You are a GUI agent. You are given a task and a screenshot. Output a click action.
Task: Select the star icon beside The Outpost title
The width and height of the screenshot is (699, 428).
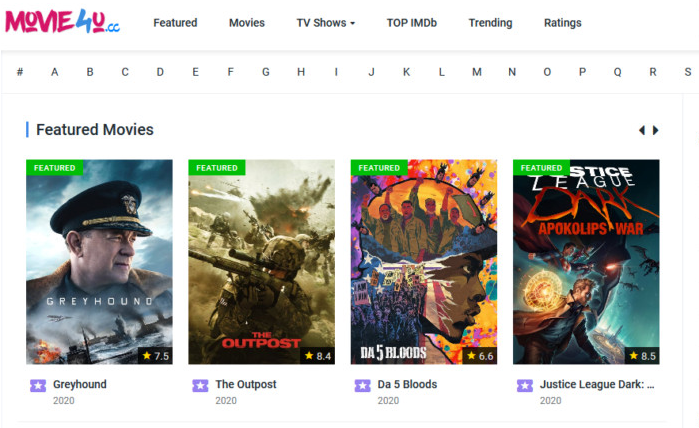pyautogui.click(x=200, y=385)
